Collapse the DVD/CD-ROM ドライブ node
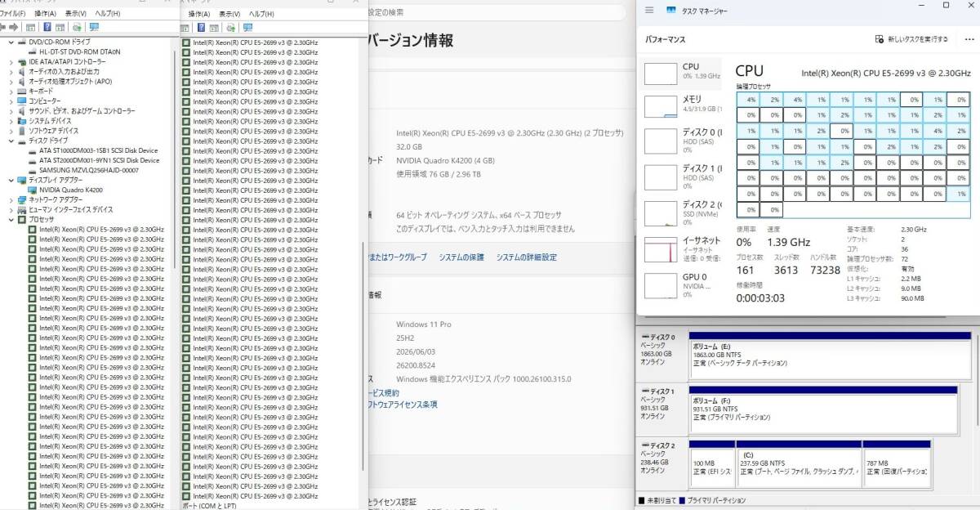The width and height of the screenshot is (980, 510). pyautogui.click(x=11, y=42)
